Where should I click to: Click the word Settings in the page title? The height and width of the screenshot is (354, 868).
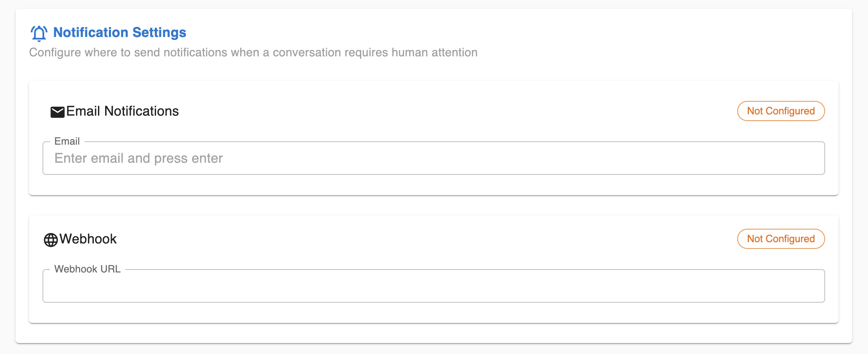159,32
